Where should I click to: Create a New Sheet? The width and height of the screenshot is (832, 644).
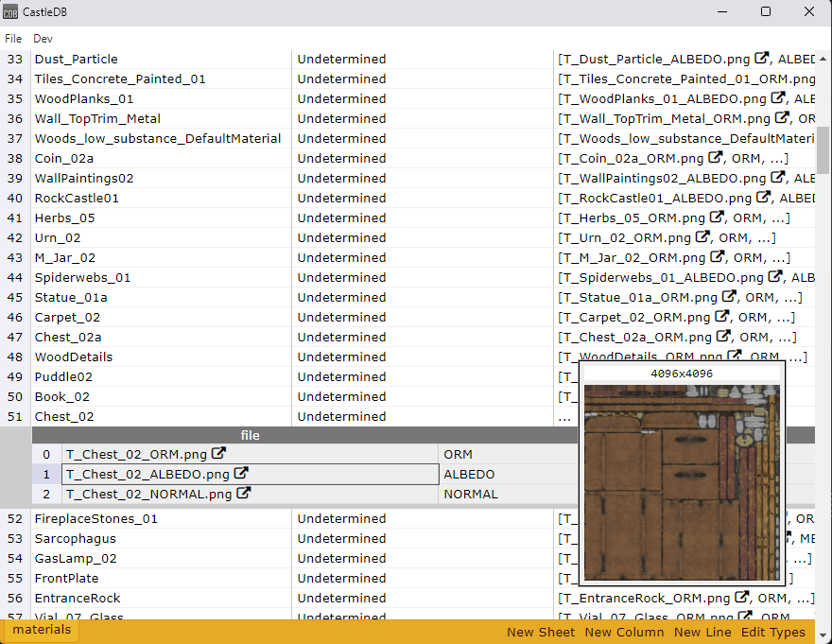coord(541,633)
